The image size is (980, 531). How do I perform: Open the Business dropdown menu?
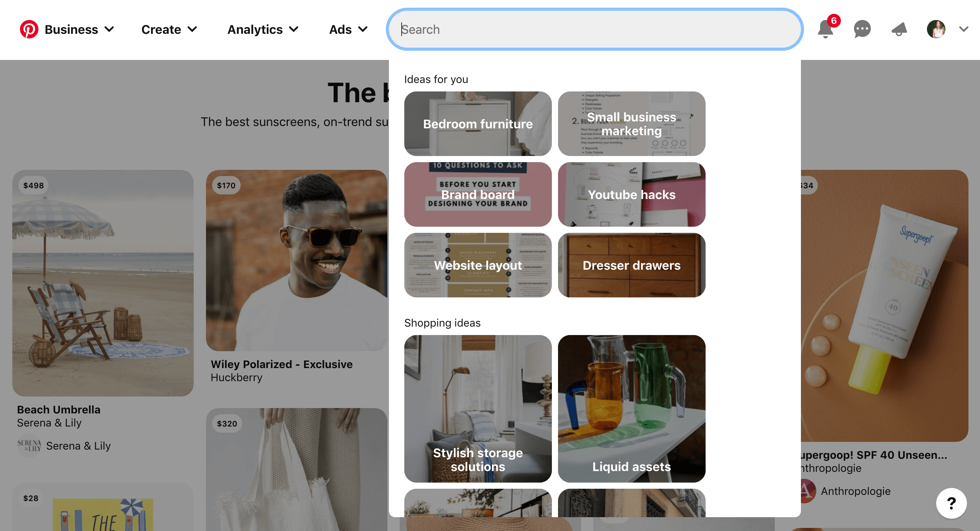click(x=79, y=29)
